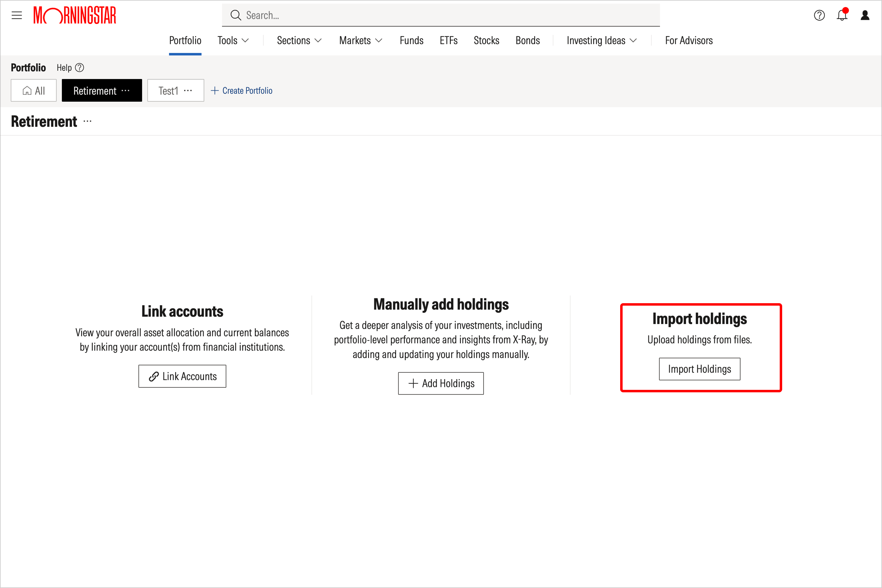Go to the ETFs section
This screenshot has height=588, width=882.
[448, 40]
